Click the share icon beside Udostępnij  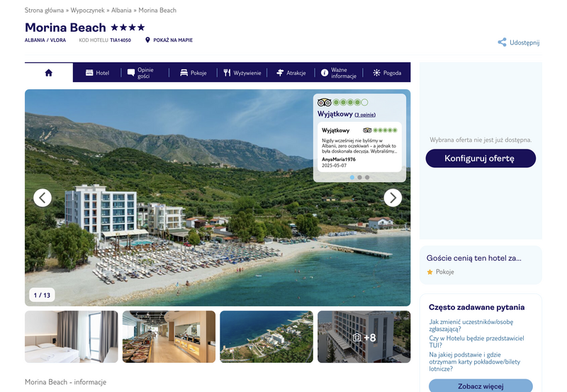click(502, 43)
